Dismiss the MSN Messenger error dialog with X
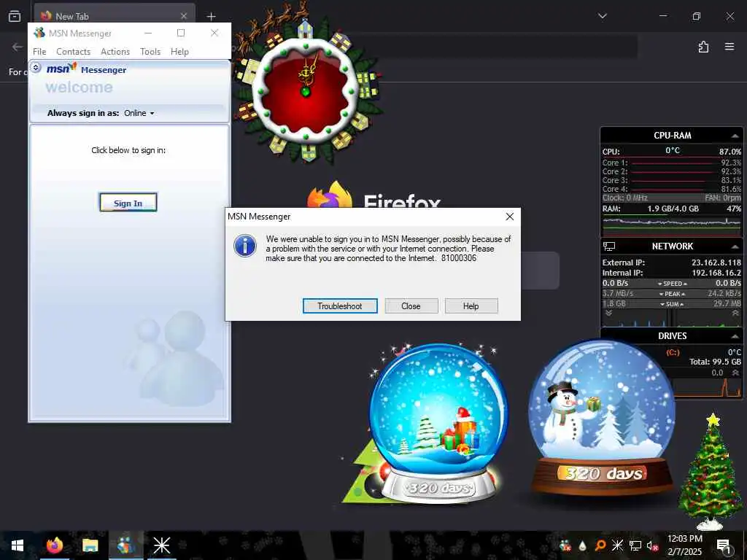This screenshot has width=747, height=560. tap(509, 217)
